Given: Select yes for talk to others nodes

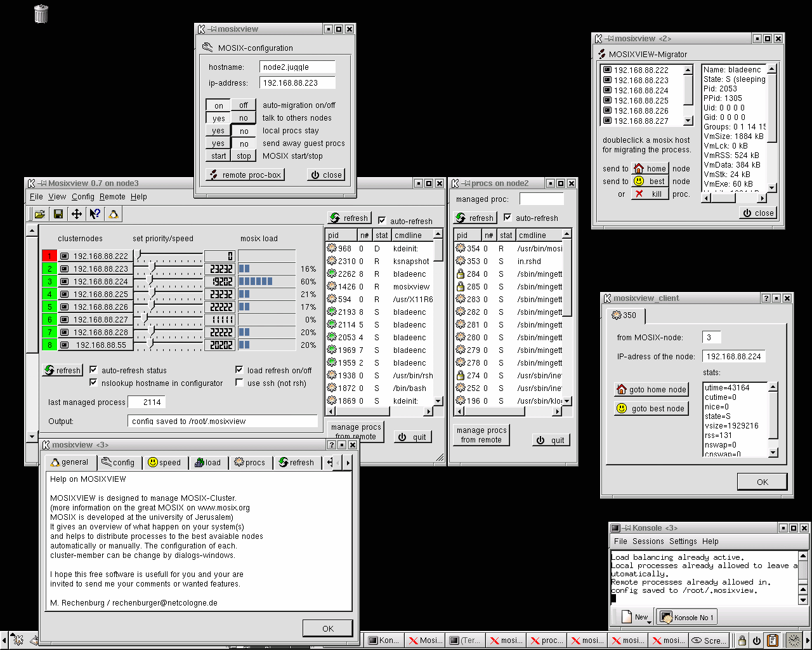Looking at the screenshot, I should click(218, 118).
